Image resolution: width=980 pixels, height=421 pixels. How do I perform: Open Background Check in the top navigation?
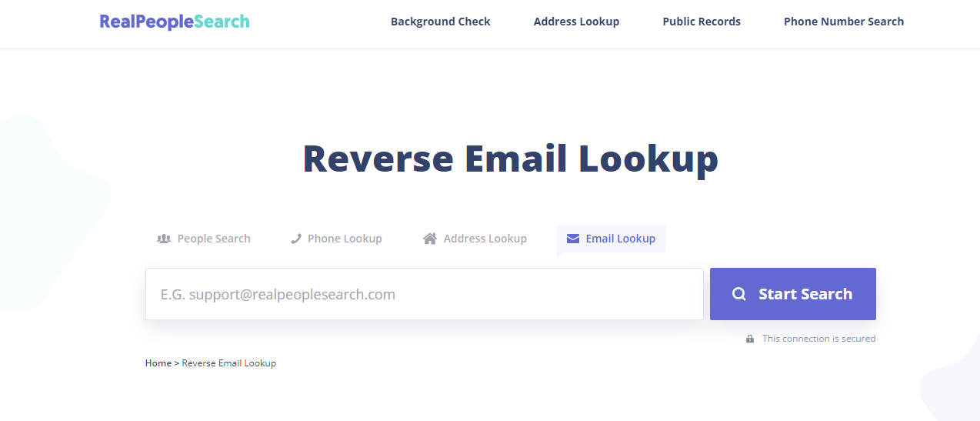click(x=440, y=22)
